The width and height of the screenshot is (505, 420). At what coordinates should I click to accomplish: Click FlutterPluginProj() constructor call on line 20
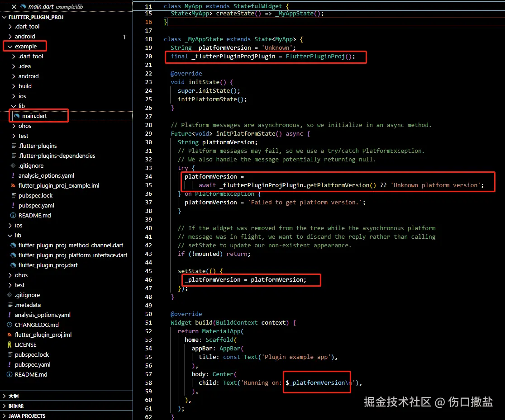point(319,57)
